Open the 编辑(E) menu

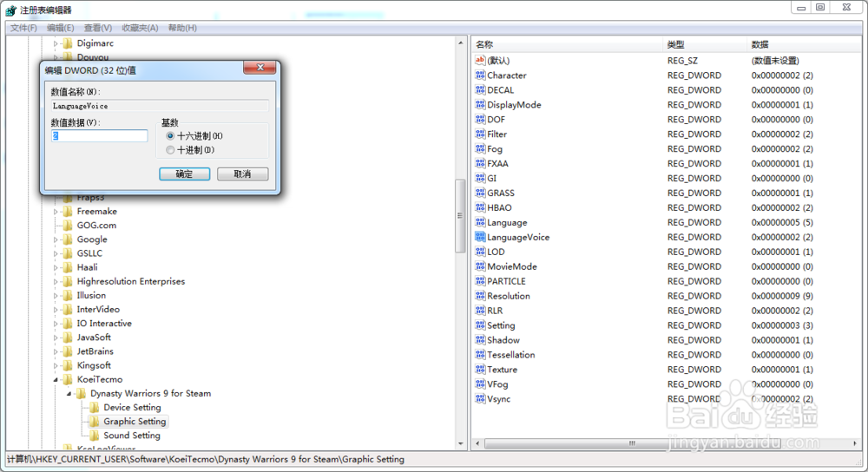pos(61,28)
